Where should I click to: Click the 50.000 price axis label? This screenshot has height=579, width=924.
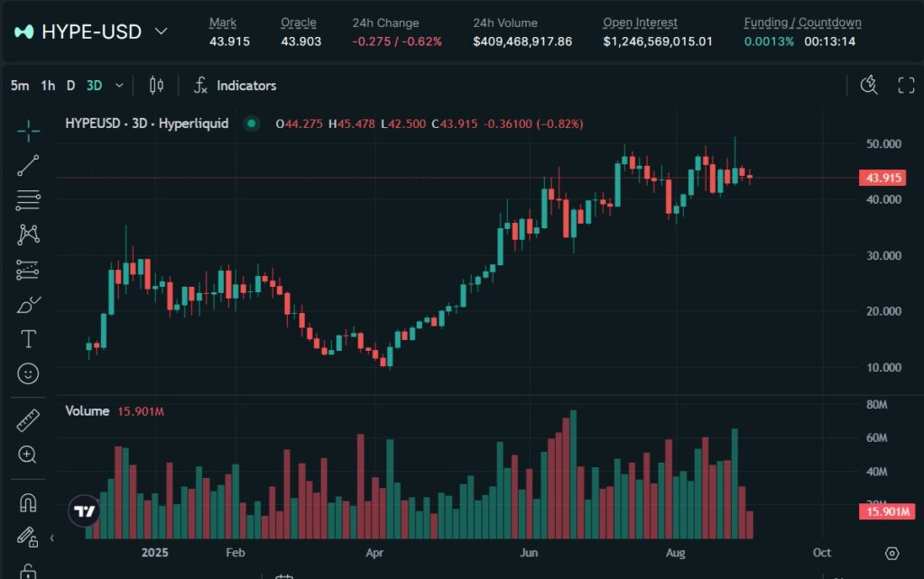coord(883,143)
